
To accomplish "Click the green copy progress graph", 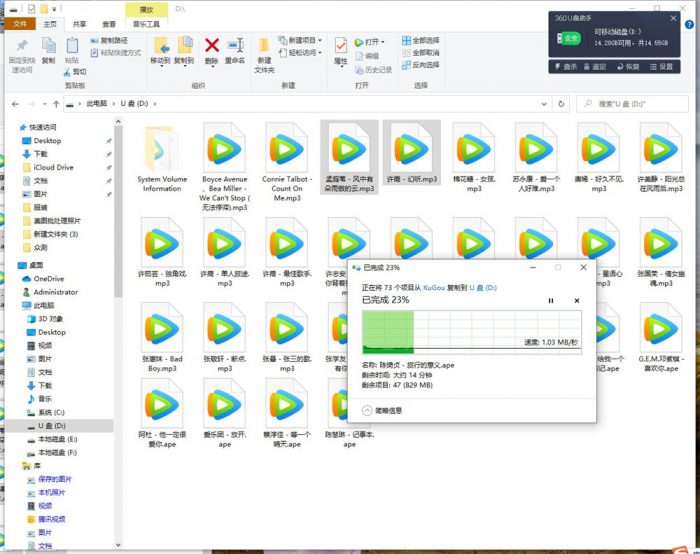I will click(x=471, y=329).
